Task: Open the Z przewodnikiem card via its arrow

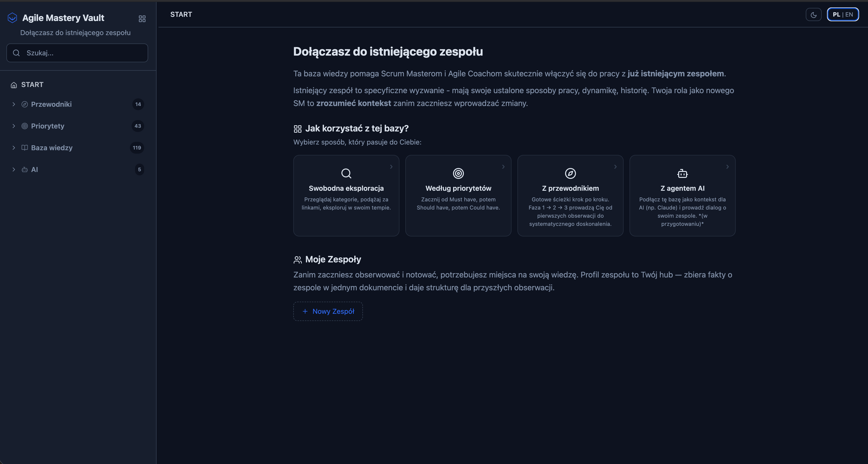Action: (x=615, y=167)
